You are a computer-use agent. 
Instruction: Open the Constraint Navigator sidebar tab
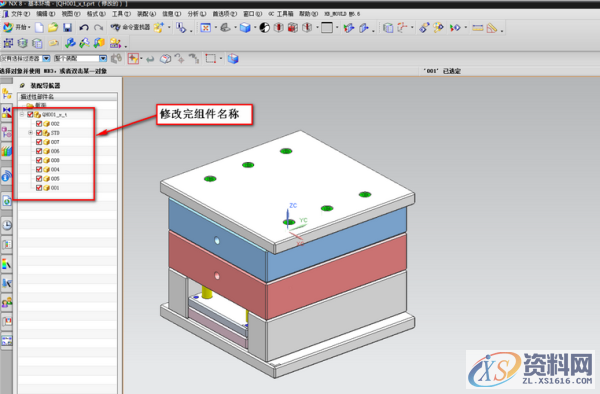click(x=7, y=112)
